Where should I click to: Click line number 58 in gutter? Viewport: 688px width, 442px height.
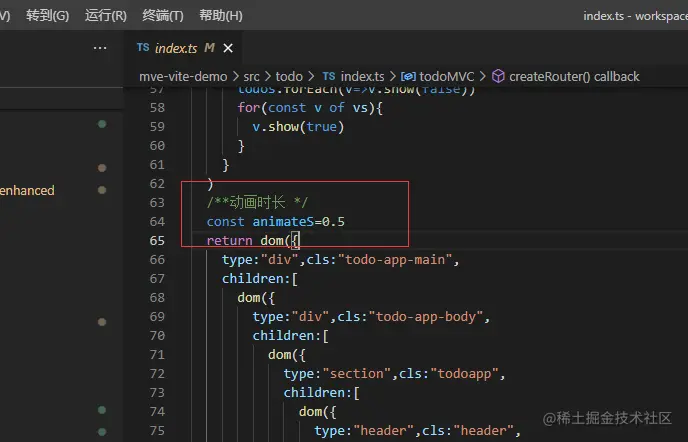157,108
